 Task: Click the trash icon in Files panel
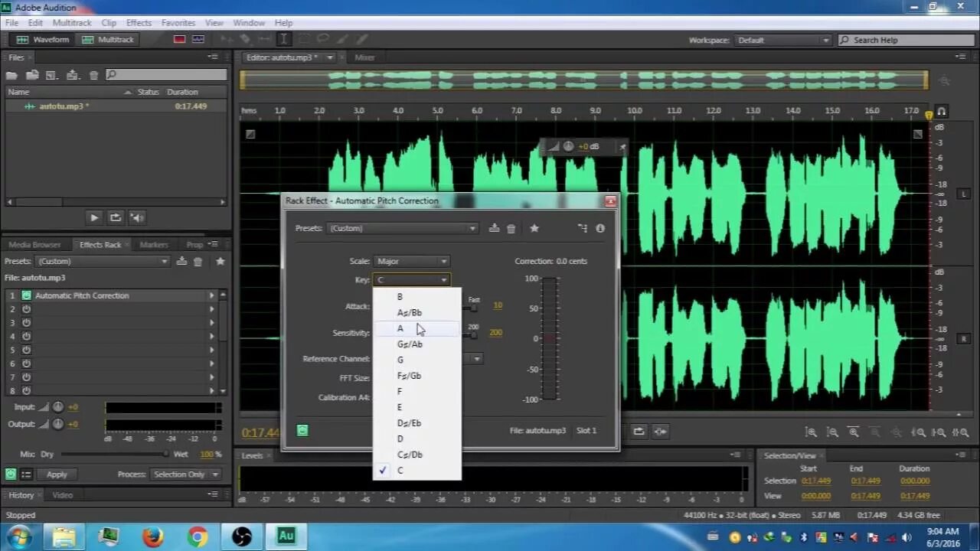tap(93, 75)
